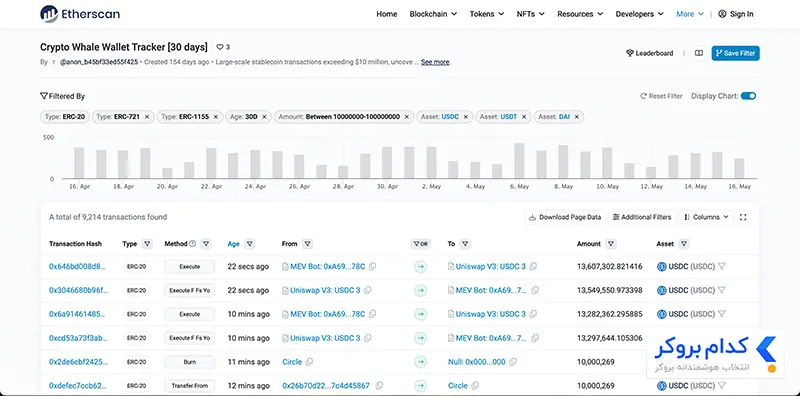Image resolution: width=800 pixels, height=396 pixels.
Task: Click Download Page Data
Action: (x=565, y=217)
